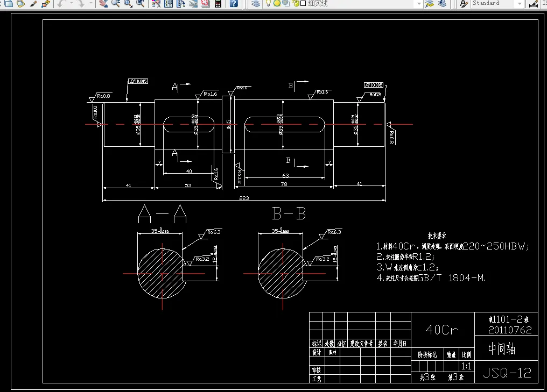The width and height of the screenshot is (547, 392).
Task: Open the DesignCenter icon
Action: tap(169, 3)
